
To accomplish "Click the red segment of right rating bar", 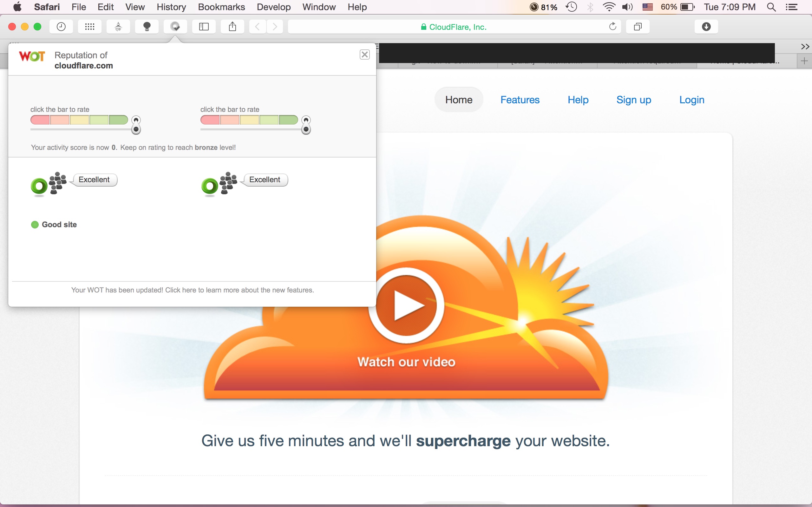I will [210, 120].
